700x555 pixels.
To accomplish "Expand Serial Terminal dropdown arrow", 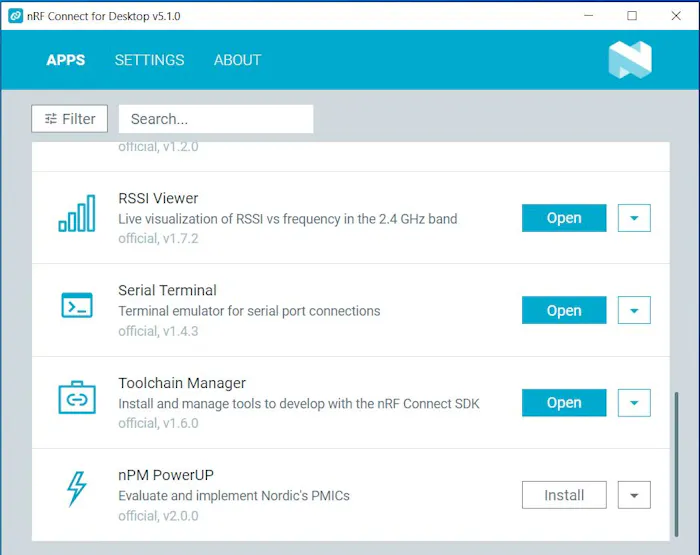I will [x=634, y=310].
